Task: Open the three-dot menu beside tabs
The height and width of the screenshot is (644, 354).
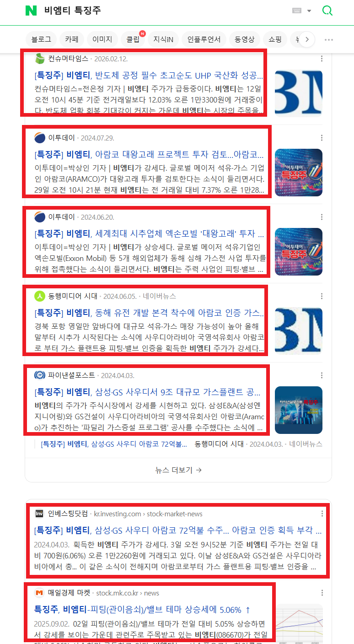Action: [x=329, y=39]
